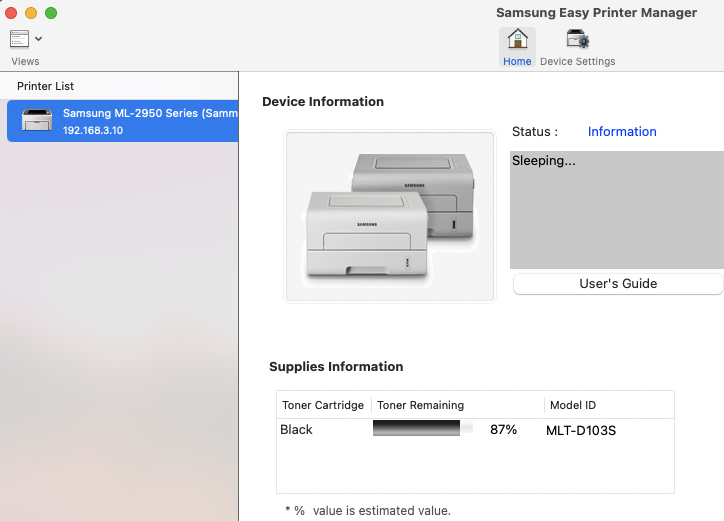Open the Views layout icon
724x521 pixels.
click(x=19, y=39)
